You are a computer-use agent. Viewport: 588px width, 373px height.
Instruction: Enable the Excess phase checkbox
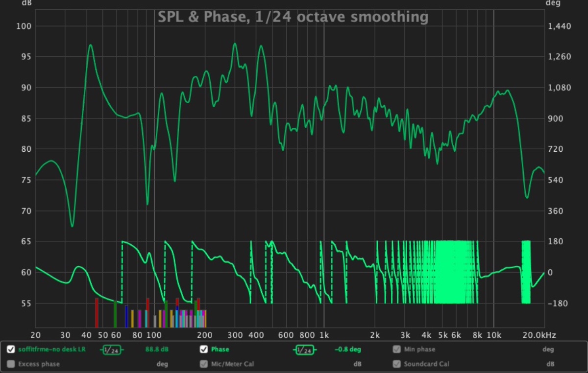pyautogui.click(x=11, y=364)
